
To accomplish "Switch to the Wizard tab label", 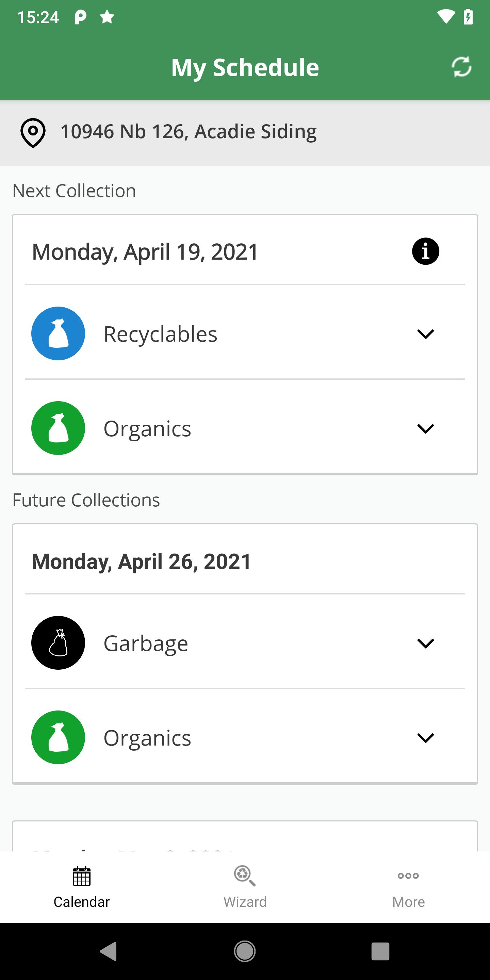I will [245, 902].
